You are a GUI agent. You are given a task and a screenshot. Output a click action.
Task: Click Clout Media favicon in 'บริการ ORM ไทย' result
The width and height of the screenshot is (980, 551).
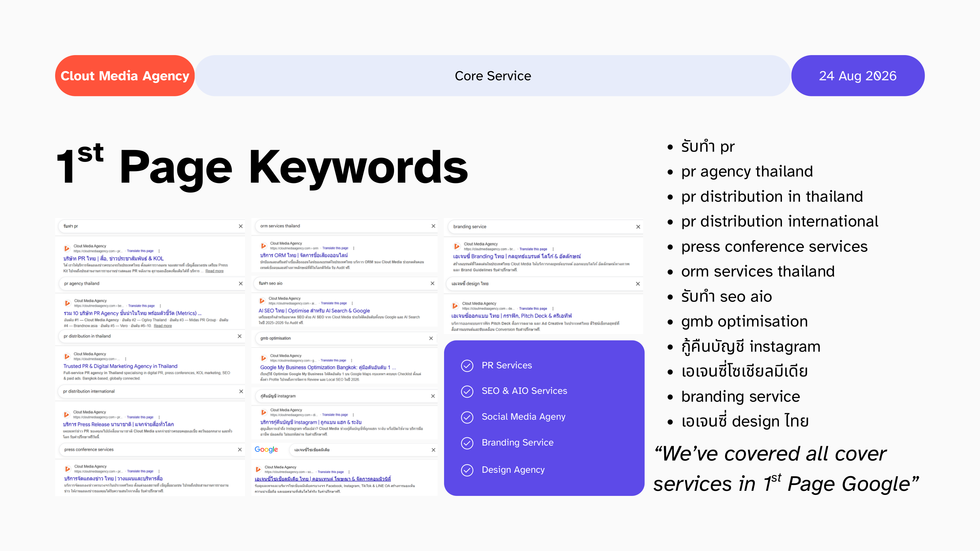pyautogui.click(x=264, y=246)
